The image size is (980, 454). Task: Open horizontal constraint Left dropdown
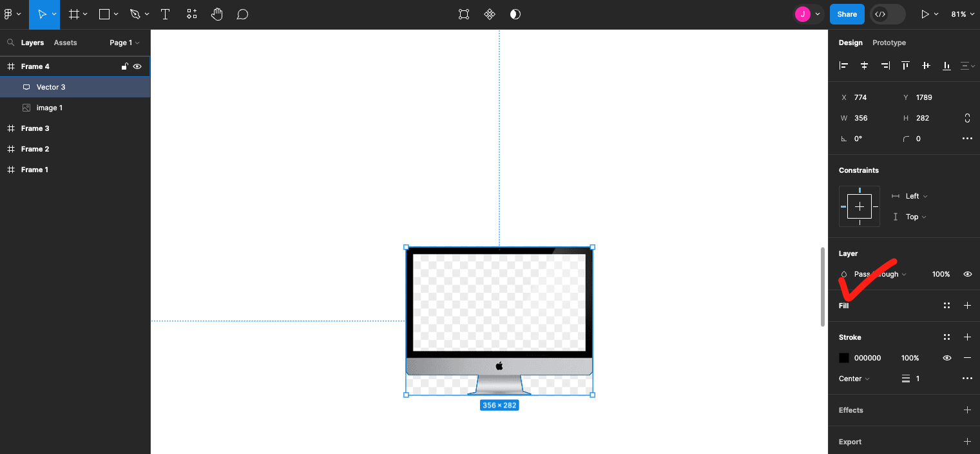point(916,196)
